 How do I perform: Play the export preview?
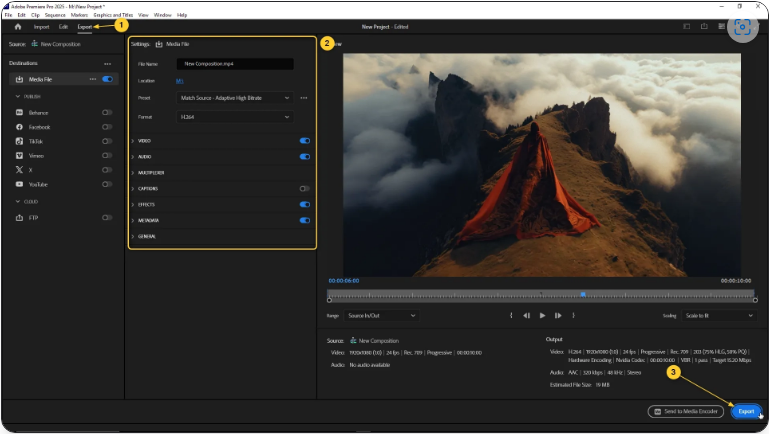click(x=542, y=316)
